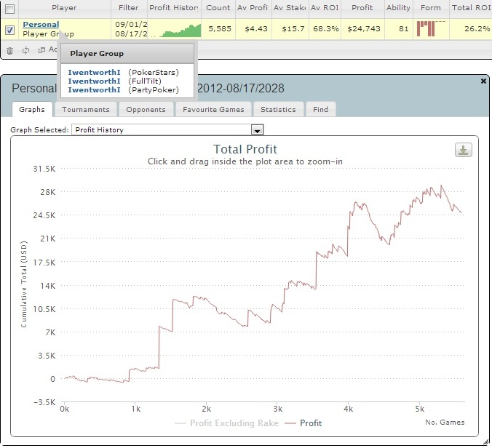Image resolution: width=492 pixels, height=448 pixels.
Task: Click the 68.3% Av ROI cell
Action: pyautogui.click(x=326, y=29)
